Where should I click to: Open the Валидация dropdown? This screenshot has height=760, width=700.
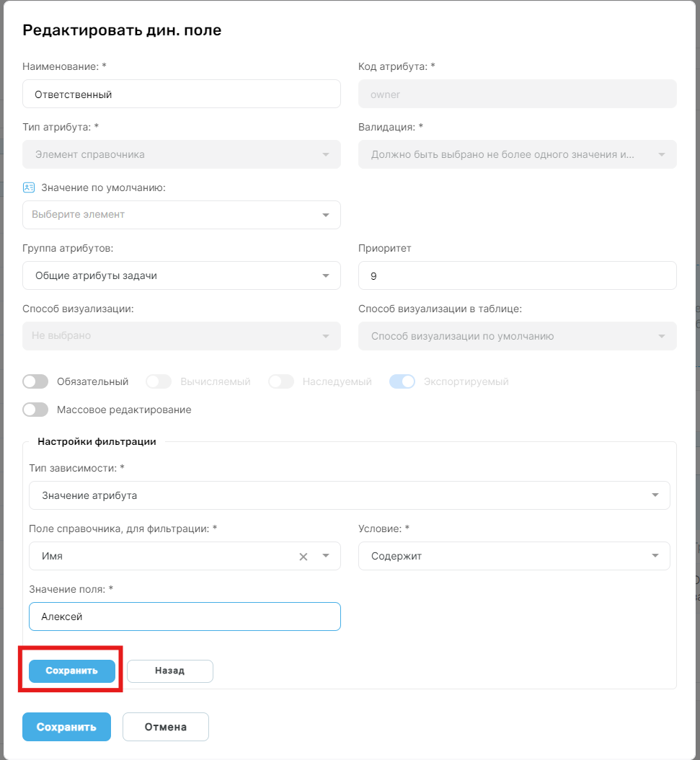click(x=518, y=154)
